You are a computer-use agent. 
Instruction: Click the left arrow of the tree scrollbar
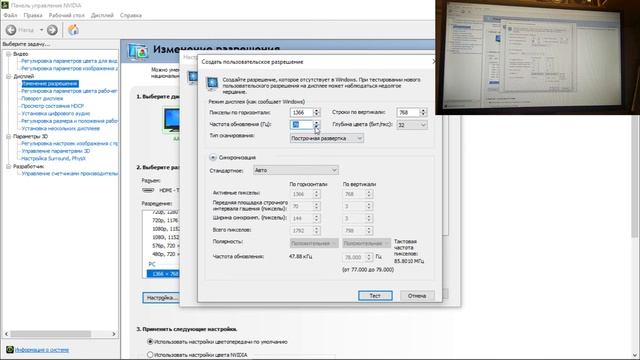pyautogui.click(x=6, y=334)
